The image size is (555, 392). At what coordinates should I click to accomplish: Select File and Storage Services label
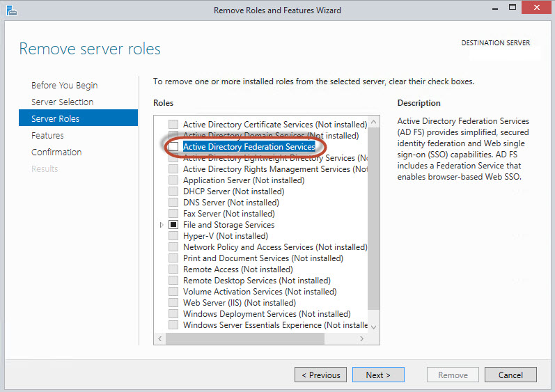[x=228, y=225]
